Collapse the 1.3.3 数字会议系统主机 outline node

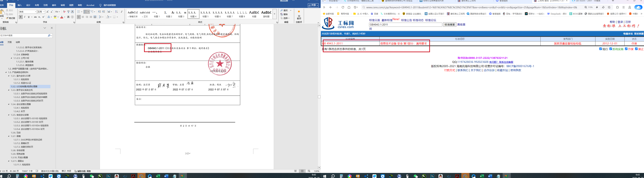tap(9, 90)
